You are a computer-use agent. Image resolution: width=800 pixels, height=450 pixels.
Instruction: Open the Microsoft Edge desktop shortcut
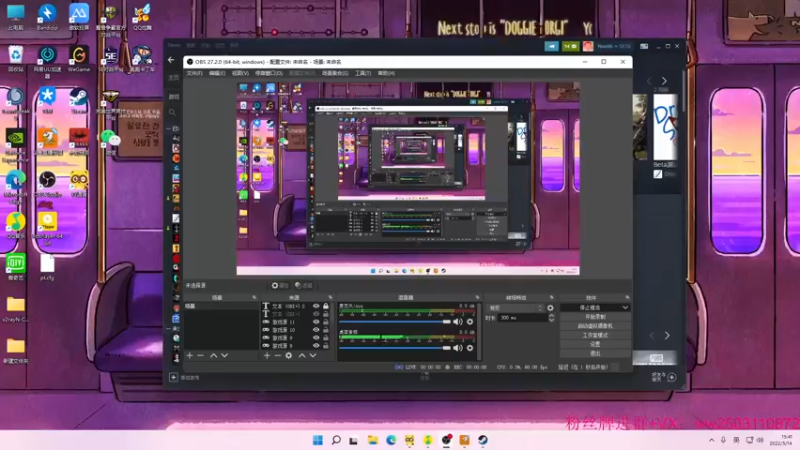point(15,187)
